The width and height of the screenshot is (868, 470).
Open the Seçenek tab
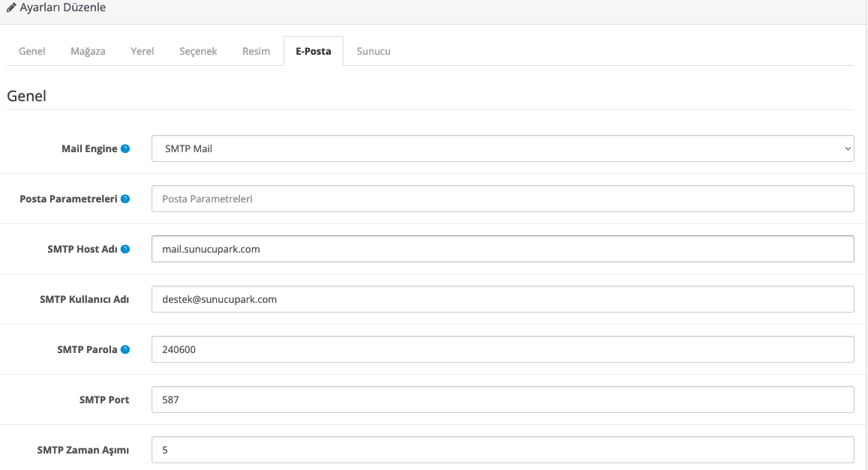198,51
